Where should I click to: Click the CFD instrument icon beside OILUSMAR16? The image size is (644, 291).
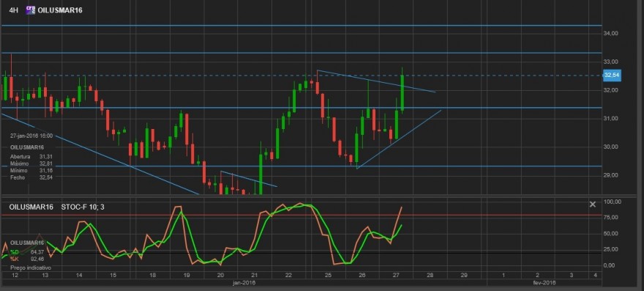point(31,10)
